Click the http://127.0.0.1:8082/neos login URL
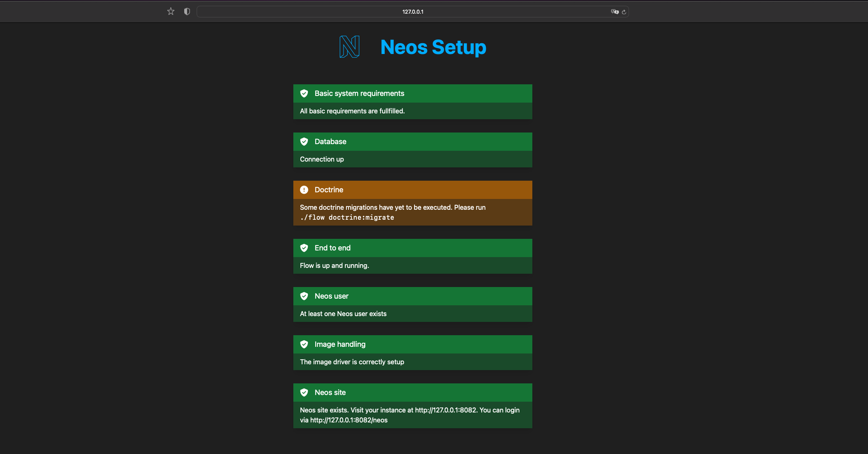The width and height of the screenshot is (868, 454). coord(349,420)
